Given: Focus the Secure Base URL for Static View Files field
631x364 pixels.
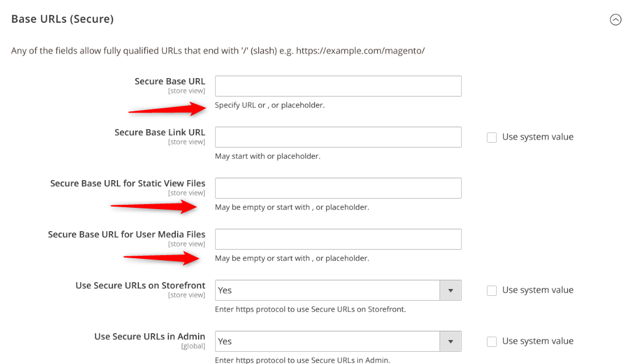Looking at the screenshot, I should tap(338, 188).
